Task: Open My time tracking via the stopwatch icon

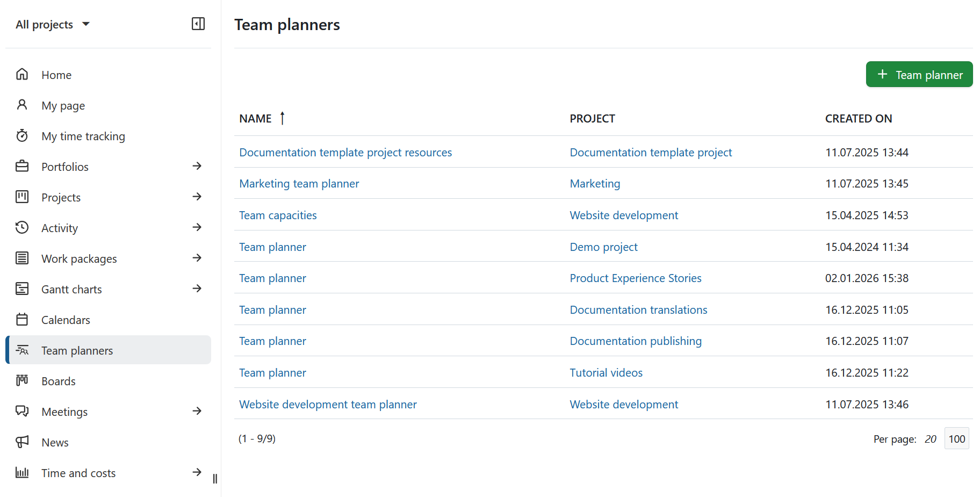Action: tap(22, 136)
